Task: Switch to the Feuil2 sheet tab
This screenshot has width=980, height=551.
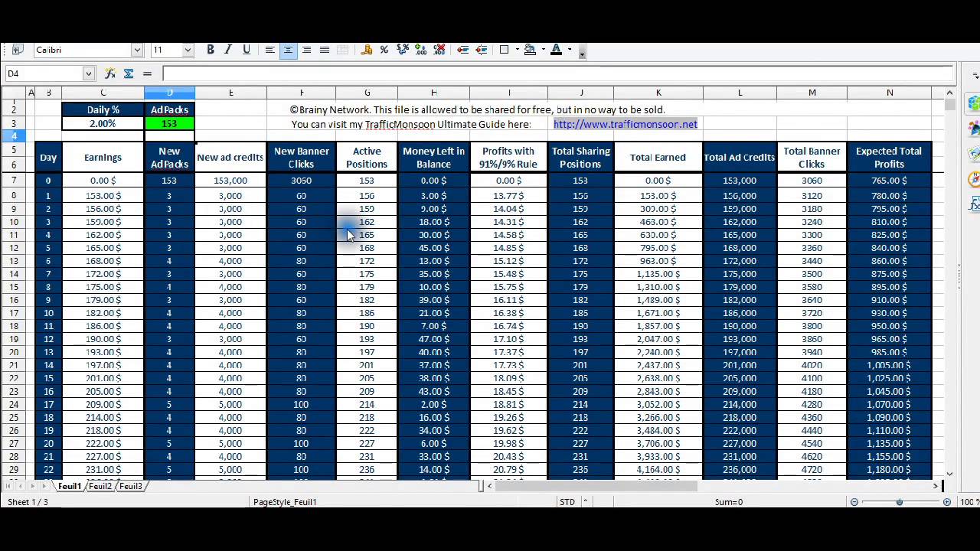Action: tap(100, 486)
